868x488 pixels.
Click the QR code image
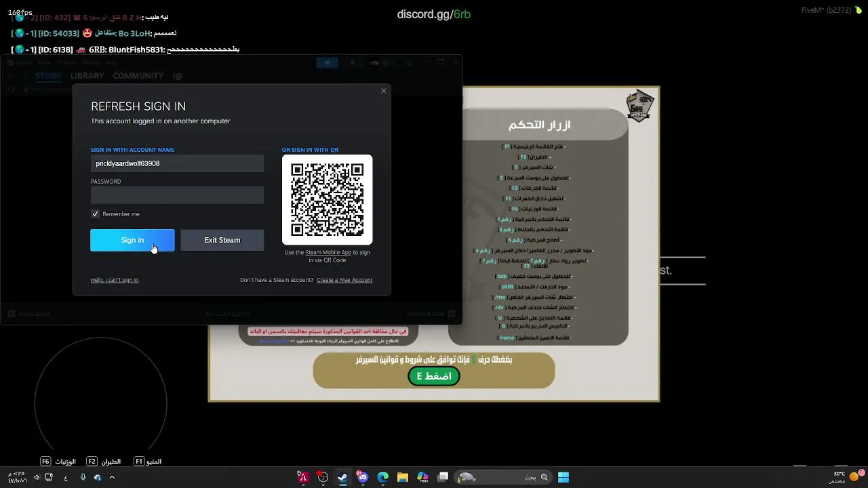click(328, 199)
